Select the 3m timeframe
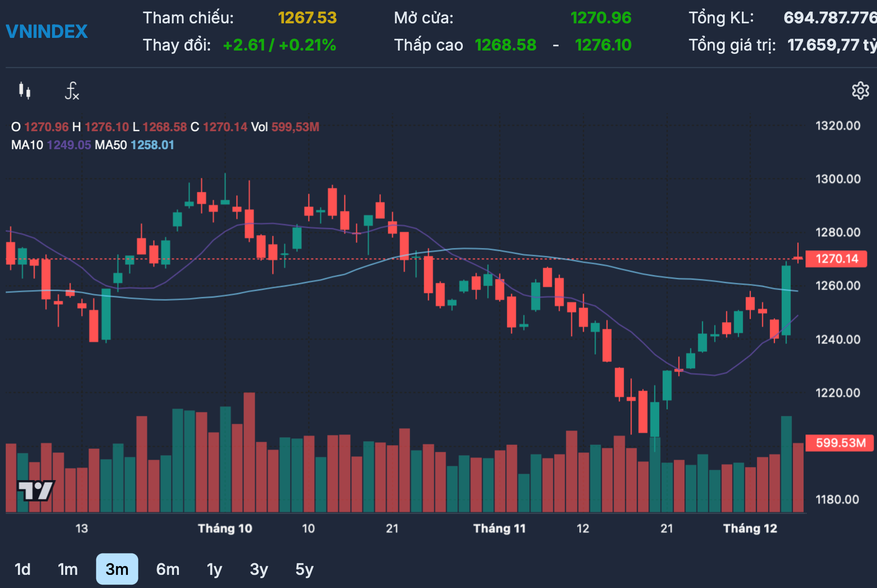The width and height of the screenshot is (877, 588). [x=117, y=569]
